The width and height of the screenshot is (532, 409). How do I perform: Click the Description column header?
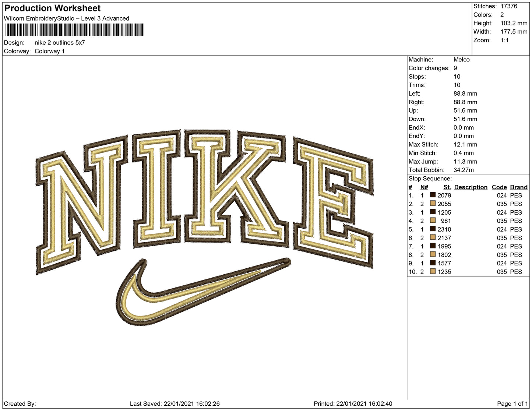point(471,187)
